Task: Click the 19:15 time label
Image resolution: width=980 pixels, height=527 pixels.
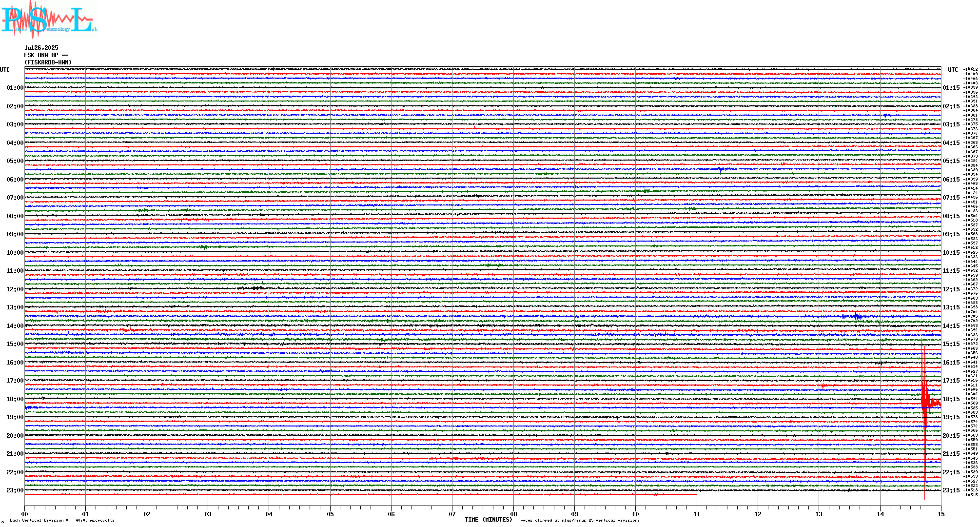Action: point(951,417)
